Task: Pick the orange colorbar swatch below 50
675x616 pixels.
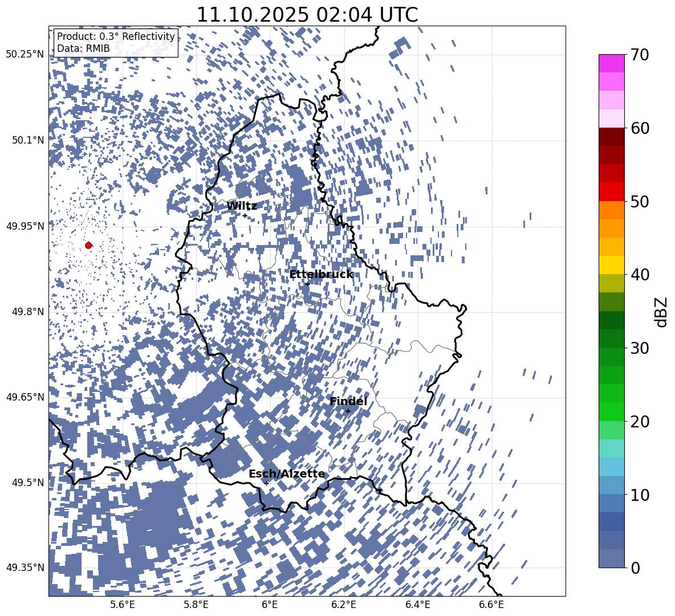Action: click(611, 210)
